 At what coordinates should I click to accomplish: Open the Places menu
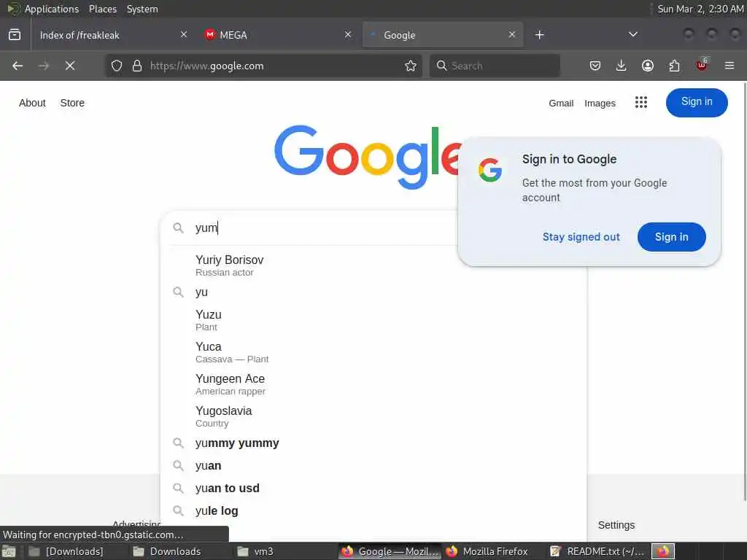(102, 9)
